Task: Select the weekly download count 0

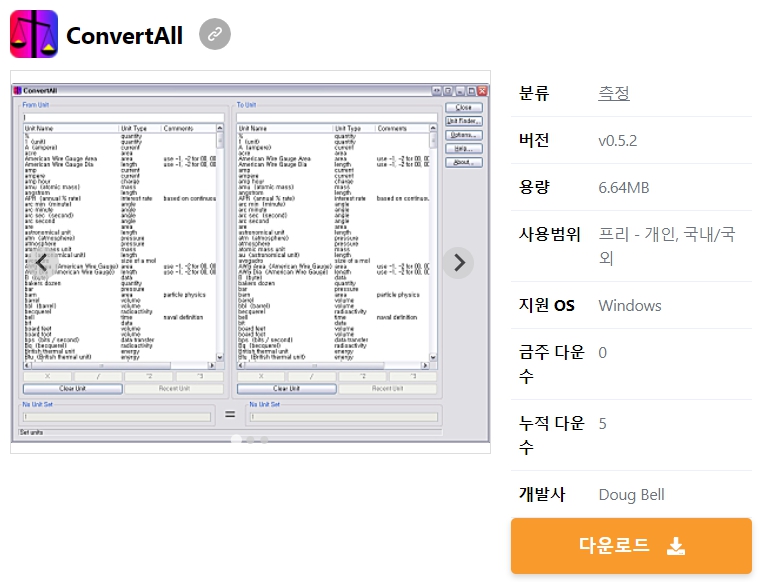Action: 603,352
